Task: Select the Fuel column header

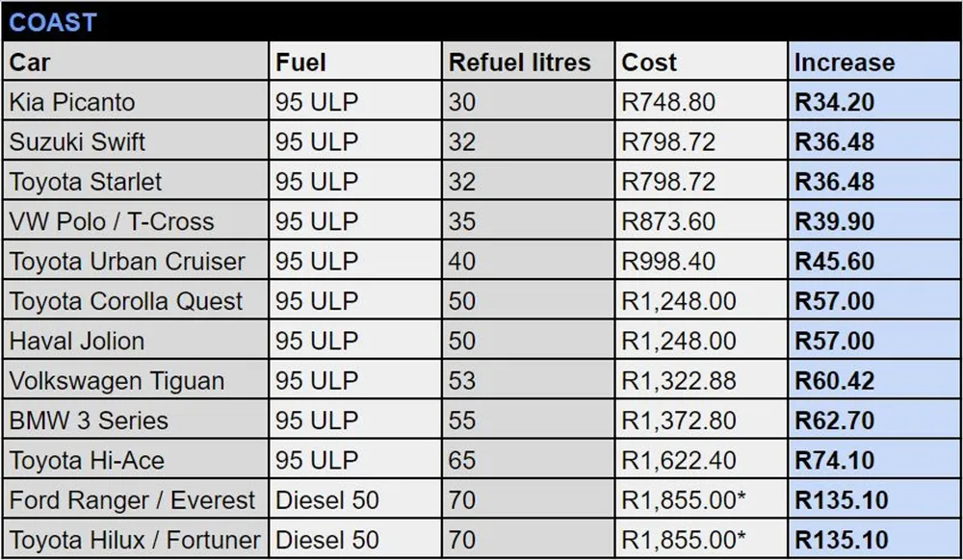Action: (300, 63)
